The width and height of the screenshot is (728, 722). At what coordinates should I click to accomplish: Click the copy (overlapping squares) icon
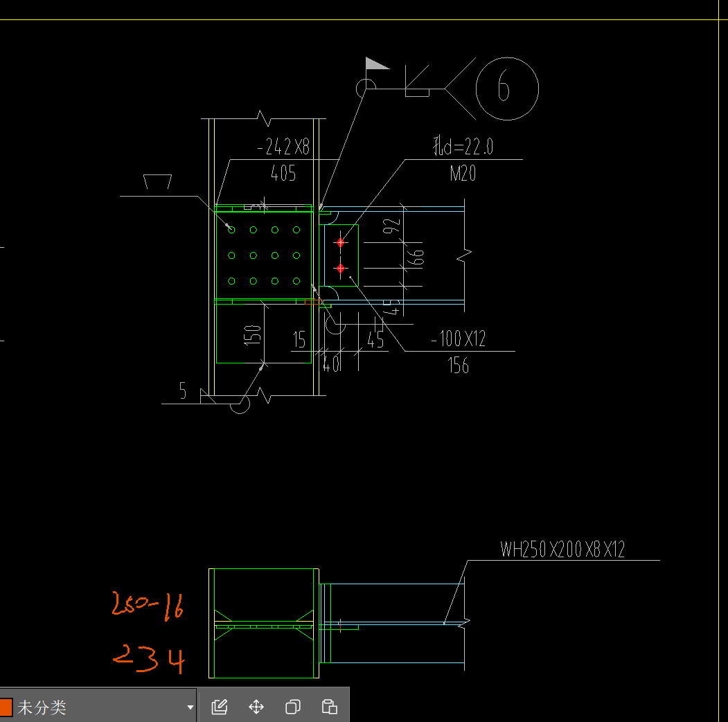(293, 707)
